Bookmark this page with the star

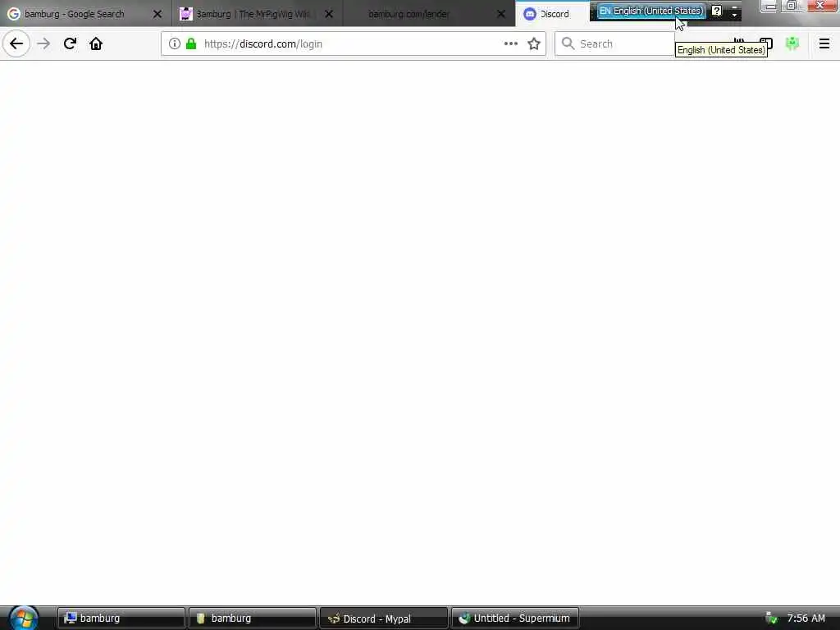coord(533,43)
